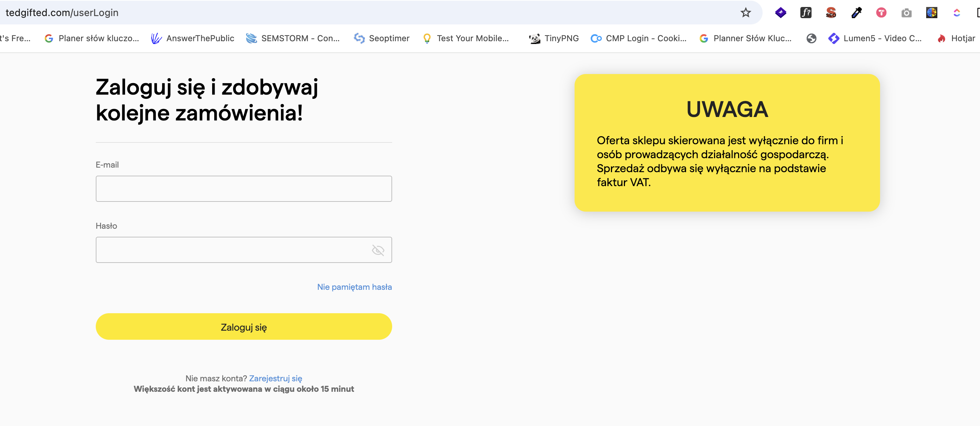Toggle password visibility eye icon
Screen dimensions: 980x426
coord(378,250)
